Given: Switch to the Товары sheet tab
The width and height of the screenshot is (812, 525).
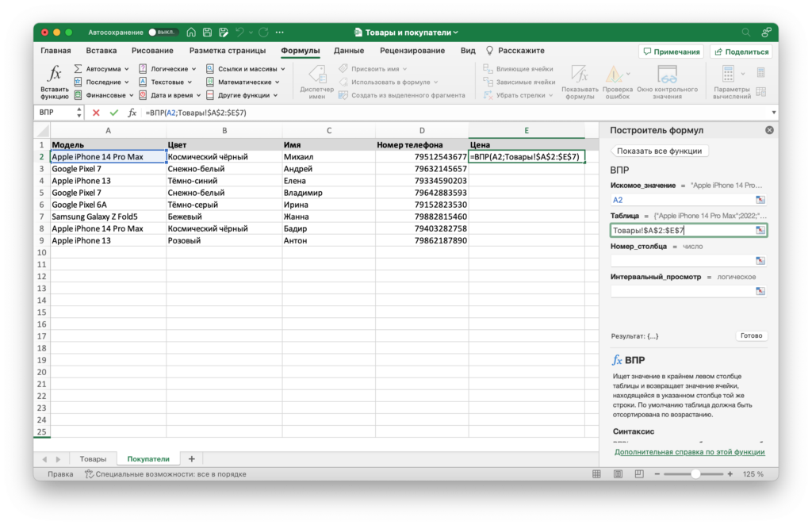Looking at the screenshot, I should (x=93, y=458).
